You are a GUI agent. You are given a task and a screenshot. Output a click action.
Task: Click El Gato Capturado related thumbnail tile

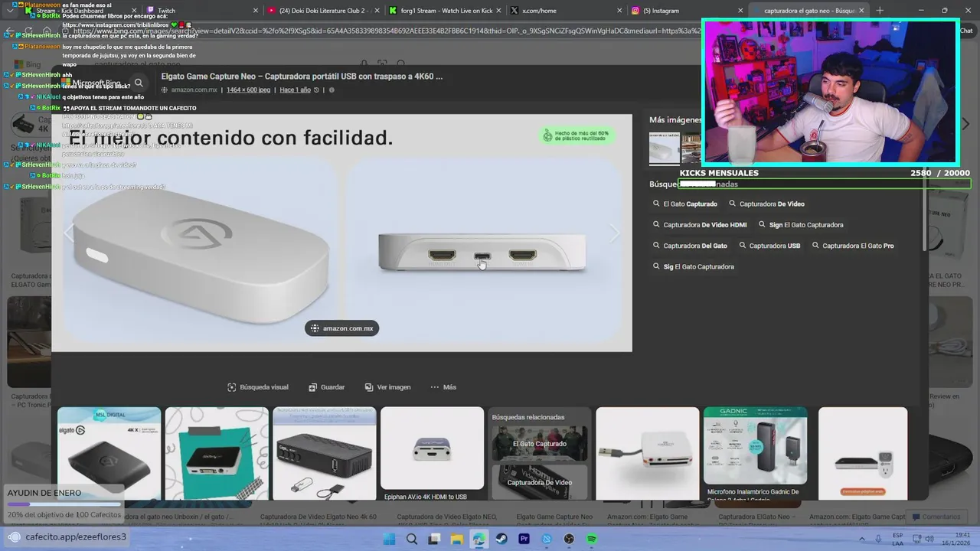tap(540, 444)
